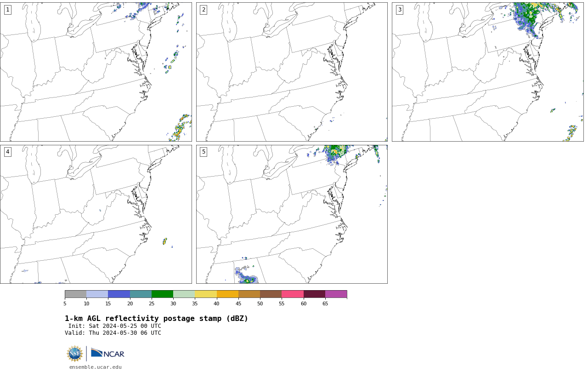Image resolution: width=588 pixels, height=372 pixels.
Task: Open ensemble member 2 reflectivity map
Action: coord(292,72)
